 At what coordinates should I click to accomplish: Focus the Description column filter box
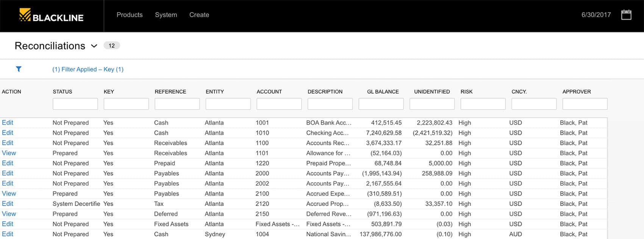330,104
